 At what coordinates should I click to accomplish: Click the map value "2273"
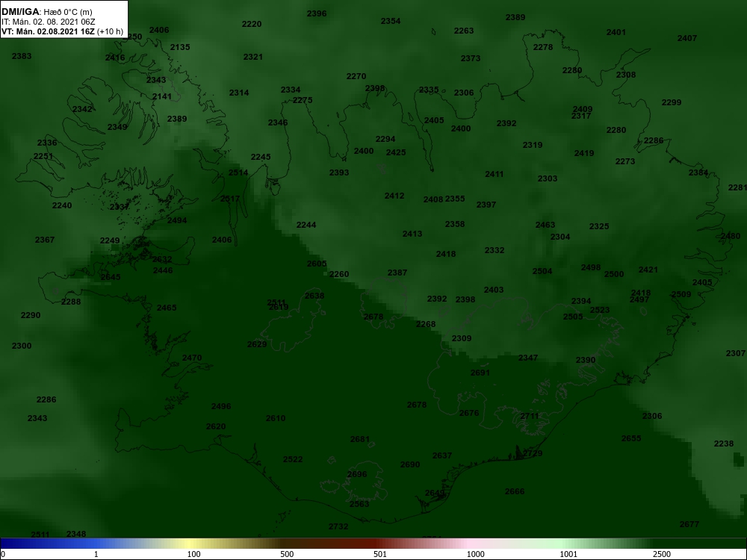coord(625,161)
